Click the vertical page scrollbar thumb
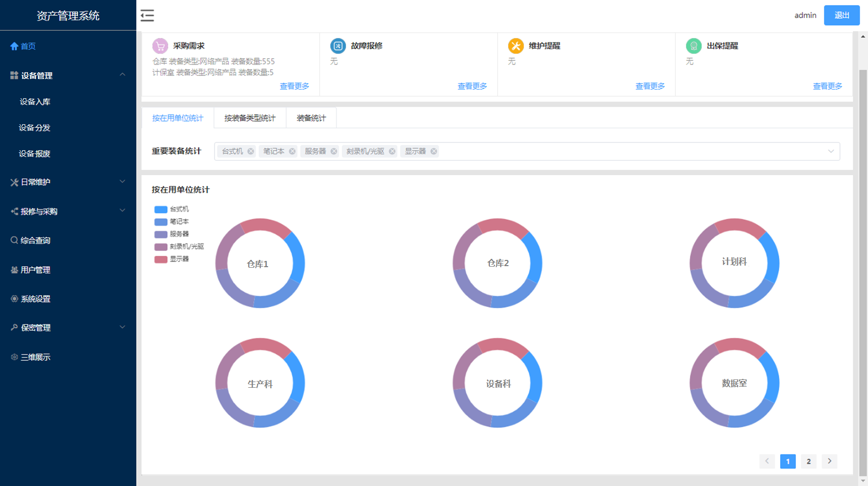868x486 pixels. coord(863,273)
